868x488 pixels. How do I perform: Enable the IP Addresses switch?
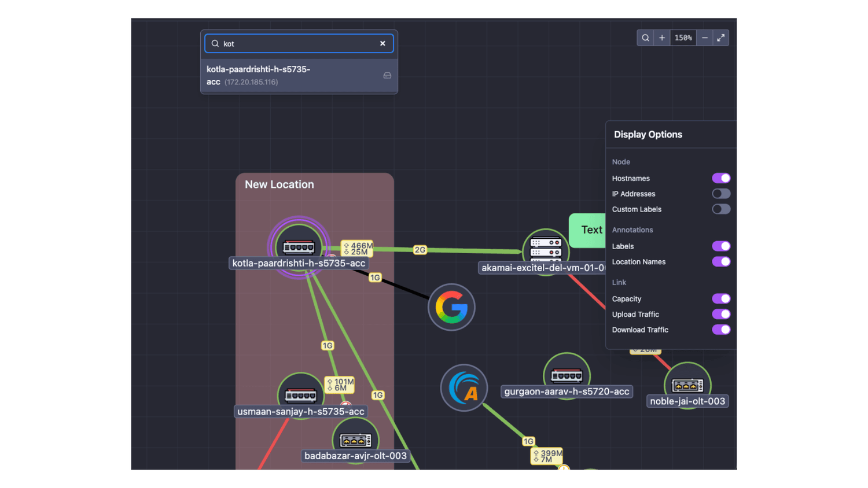[721, 194]
